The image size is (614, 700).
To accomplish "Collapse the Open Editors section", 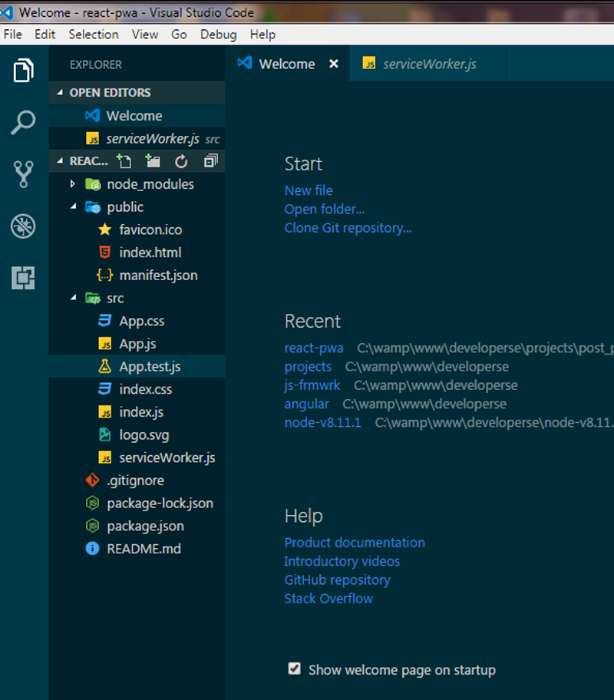I will [x=60, y=92].
